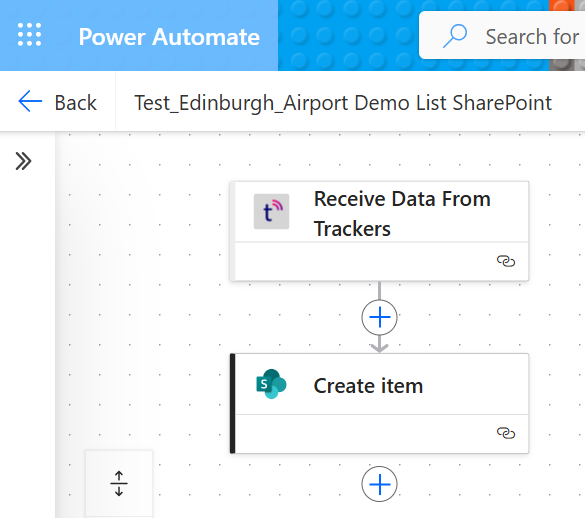The width and height of the screenshot is (585, 518).
Task: Click flow name Test_Edinburgh_Airport Demo List SharePoint
Action: [x=343, y=103]
